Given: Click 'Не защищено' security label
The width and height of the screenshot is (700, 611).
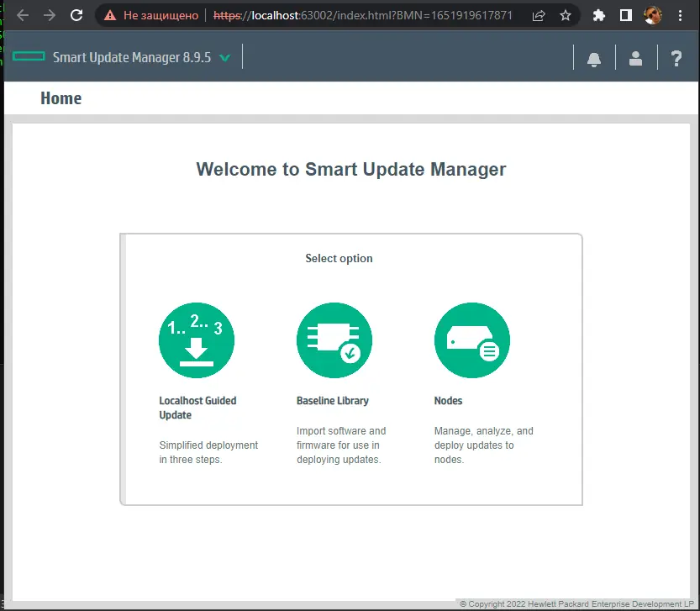Looking at the screenshot, I should click(161, 16).
